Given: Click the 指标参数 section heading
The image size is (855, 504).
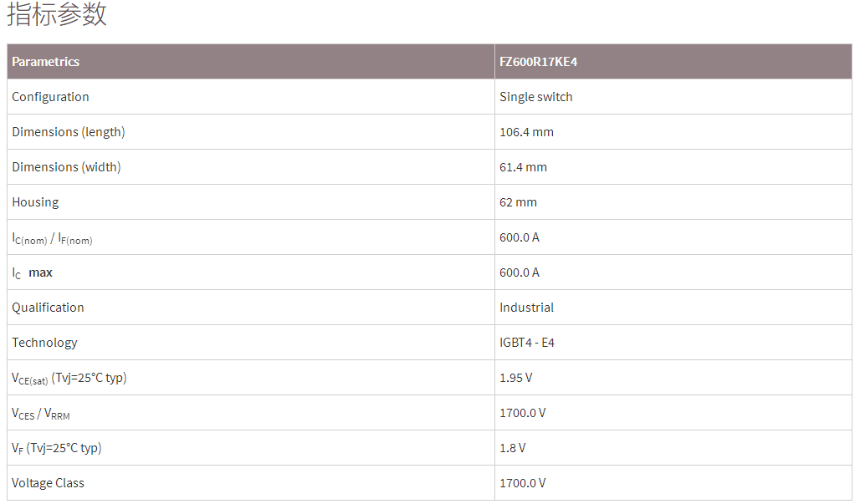Looking at the screenshot, I should (57, 15).
